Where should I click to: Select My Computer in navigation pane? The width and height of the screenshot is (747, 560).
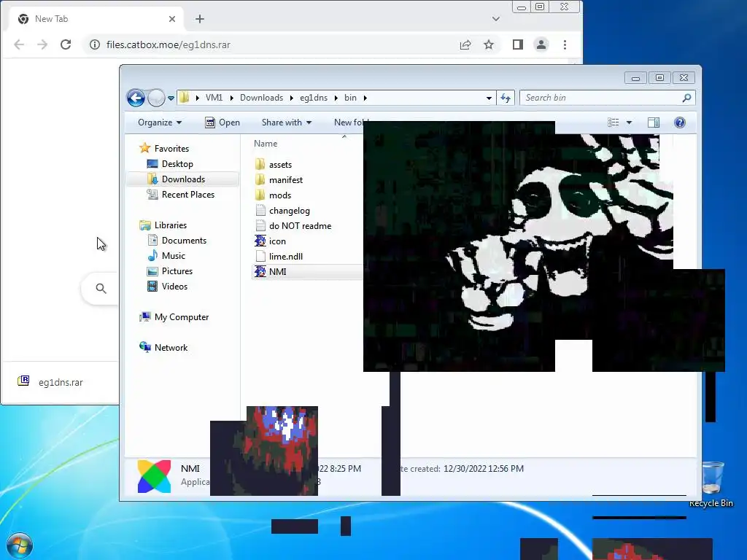click(x=182, y=317)
